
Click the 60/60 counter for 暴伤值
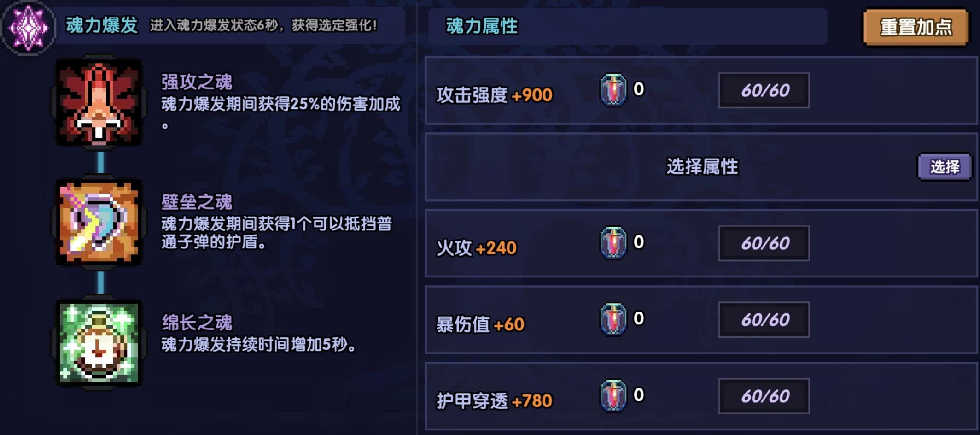(764, 320)
